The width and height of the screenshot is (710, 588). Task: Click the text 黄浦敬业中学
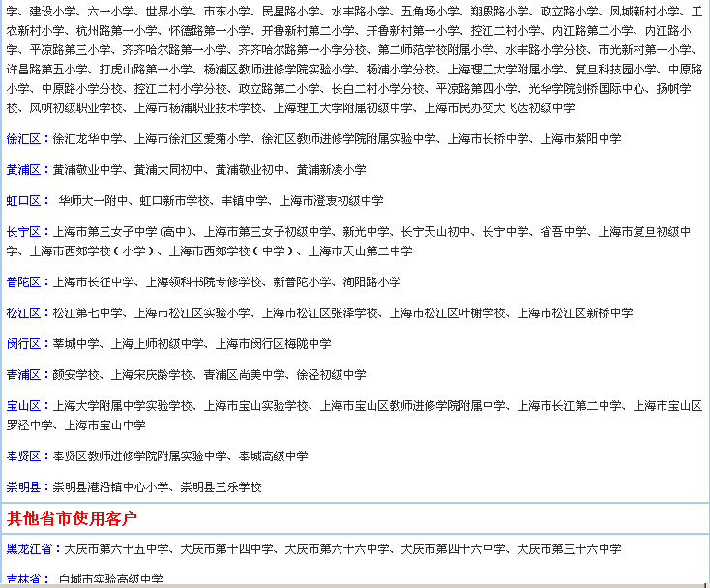coord(88,170)
